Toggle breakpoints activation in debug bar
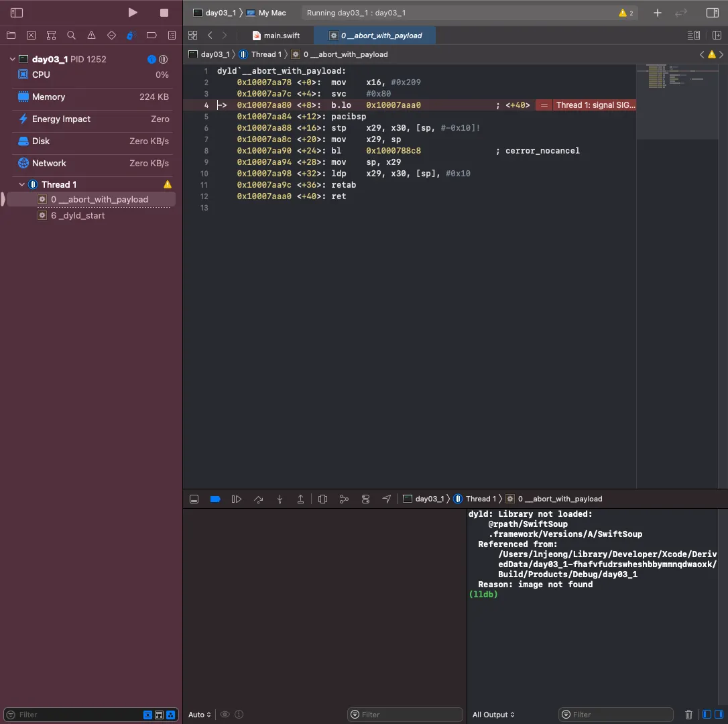The image size is (728, 724). 215,499
